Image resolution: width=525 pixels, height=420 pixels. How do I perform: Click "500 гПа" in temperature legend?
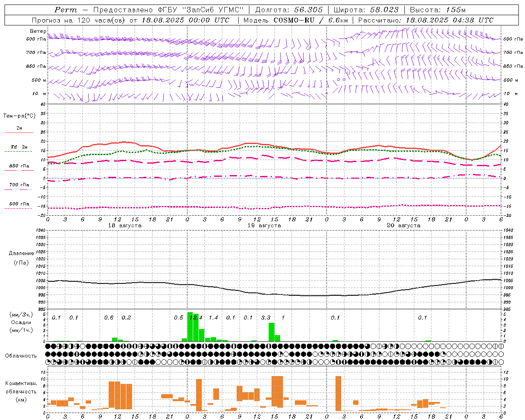(x=19, y=204)
